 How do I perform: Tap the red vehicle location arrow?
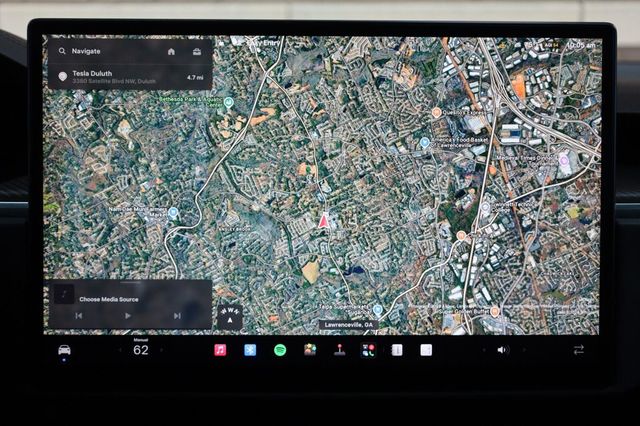323,220
